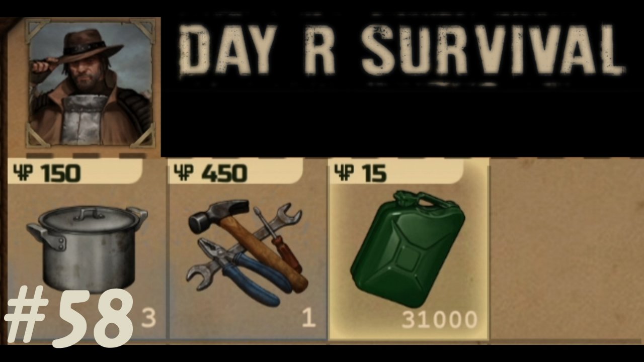Select the green jerry can item
Viewport: 644px width, 362px height.
[408, 248]
